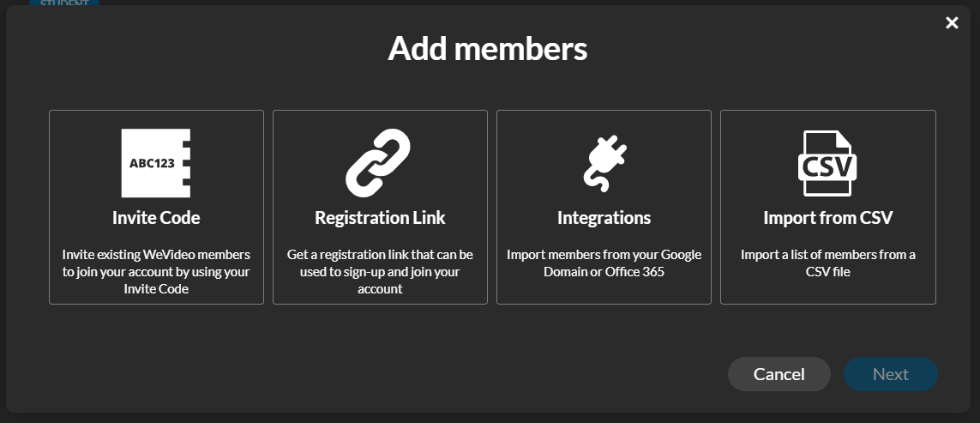The image size is (980, 423).
Task: Click the power plug integrations icon
Action: (604, 163)
